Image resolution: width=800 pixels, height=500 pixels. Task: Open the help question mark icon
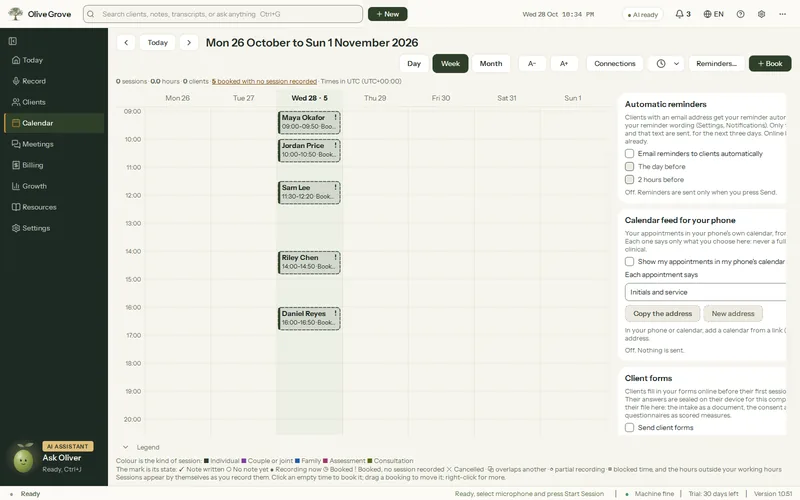[x=740, y=14]
